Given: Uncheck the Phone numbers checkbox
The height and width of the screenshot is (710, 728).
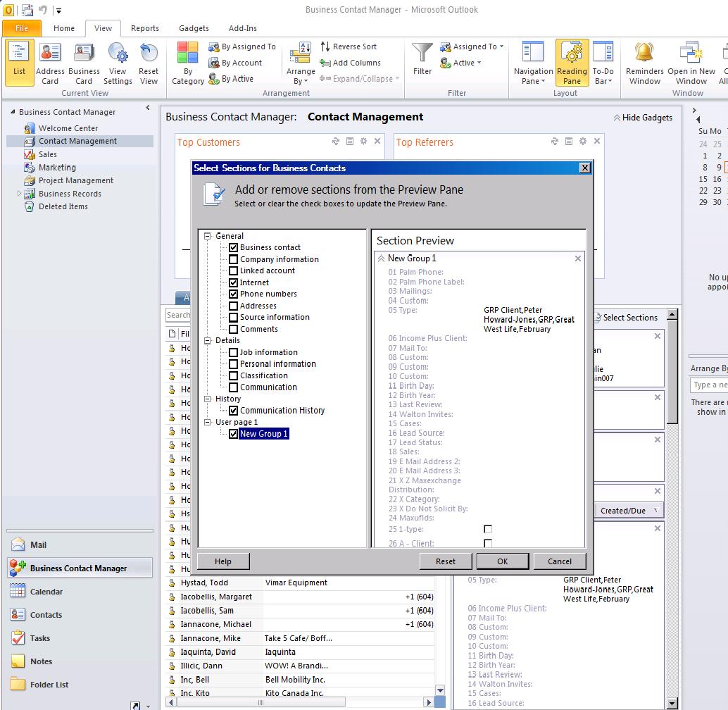Looking at the screenshot, I should [x=234, y=294].
